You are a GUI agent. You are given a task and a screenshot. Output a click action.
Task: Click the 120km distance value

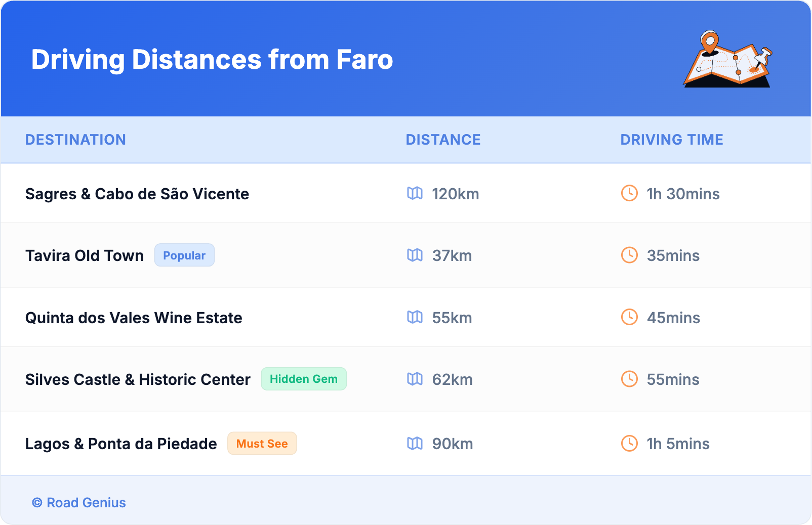tap(456, 194)
